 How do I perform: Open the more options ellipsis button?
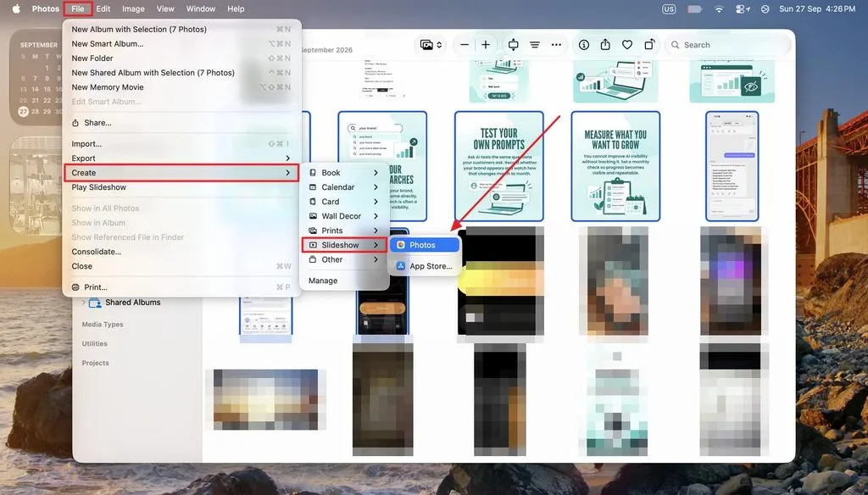(556, 45)
